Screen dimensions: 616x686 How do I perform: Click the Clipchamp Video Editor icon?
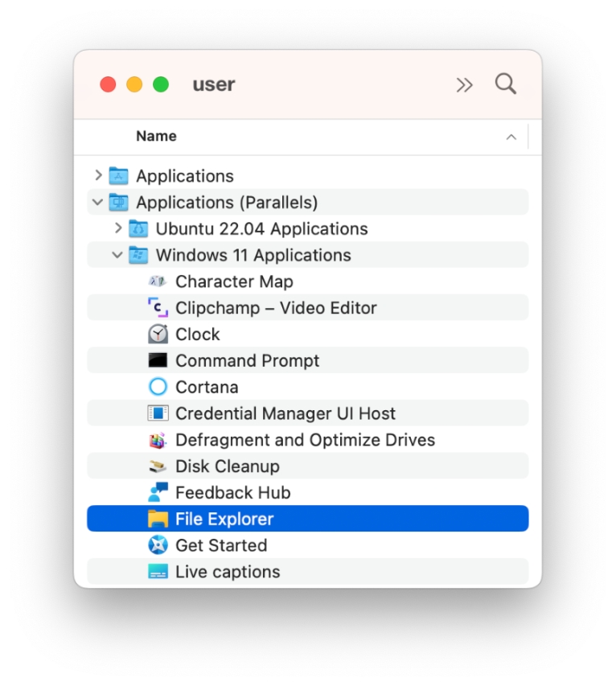pyautogui.click(x=158, y=308)
